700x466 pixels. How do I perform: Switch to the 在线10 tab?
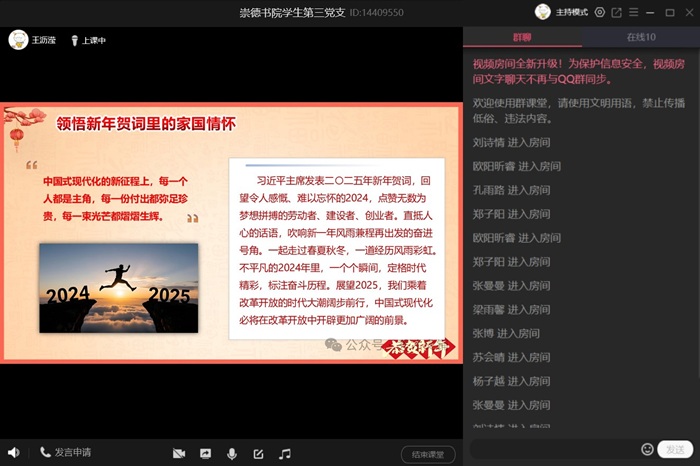(641, 37)
